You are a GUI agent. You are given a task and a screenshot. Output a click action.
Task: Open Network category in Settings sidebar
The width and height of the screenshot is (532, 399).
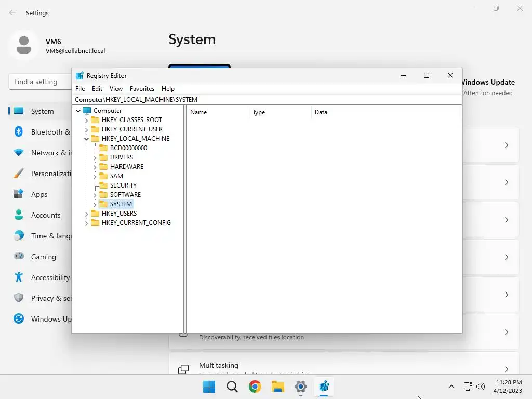pos(40,153)
